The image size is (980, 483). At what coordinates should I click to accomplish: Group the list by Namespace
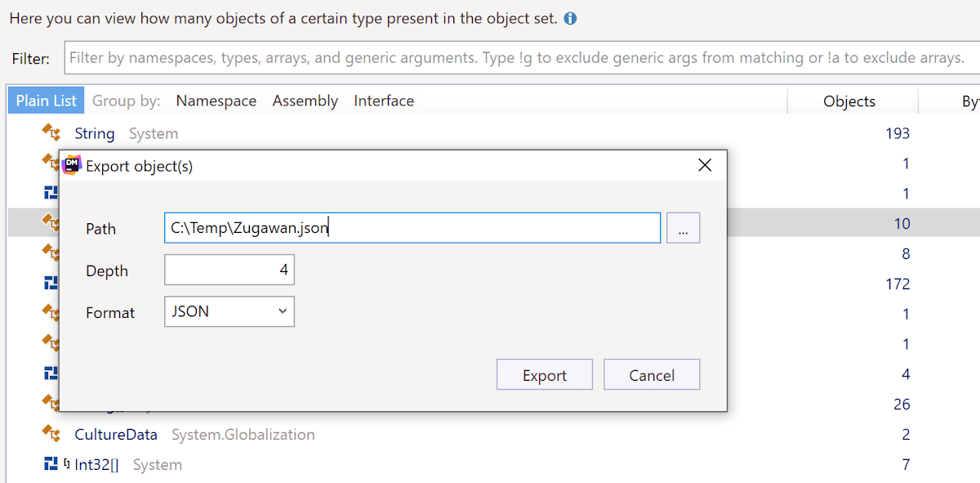click(x=216, y=101)
